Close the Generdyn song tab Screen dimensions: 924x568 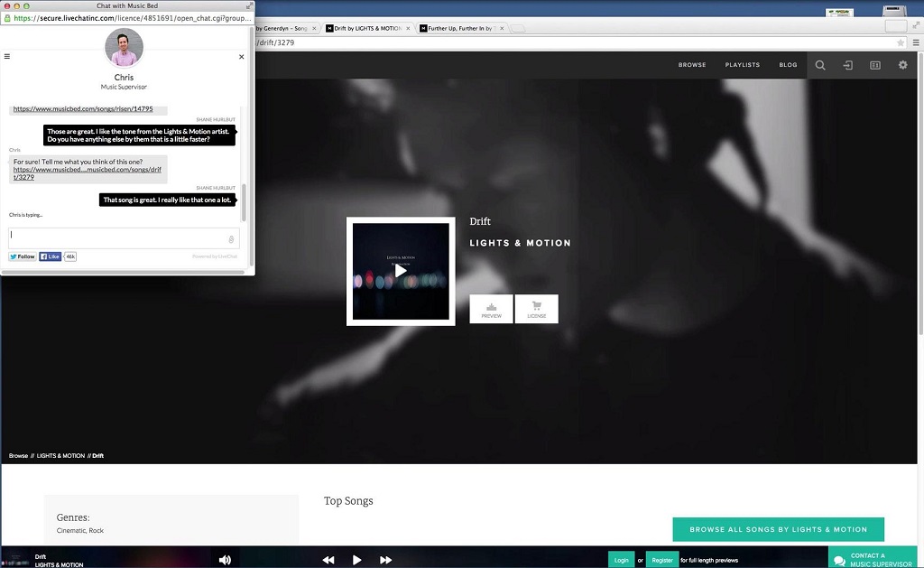click(314, 28)
